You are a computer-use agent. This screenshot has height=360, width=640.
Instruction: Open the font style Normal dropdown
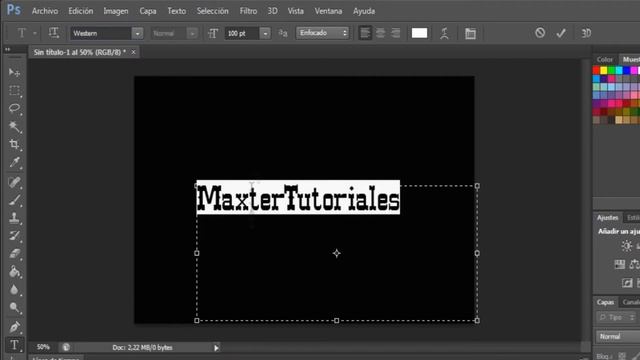[x=192, y=33]
